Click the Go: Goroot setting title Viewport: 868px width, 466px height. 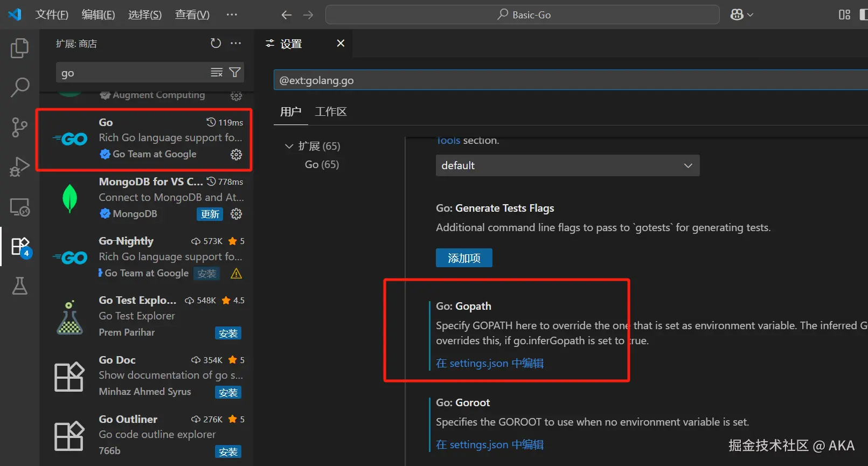click(x=463, y=402)
